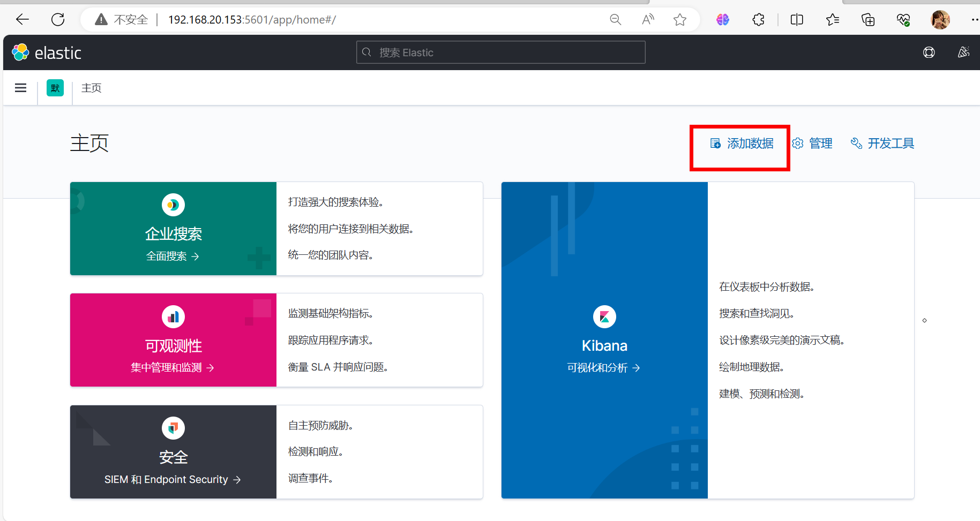Add page to favorites with star icon
Viewport: 980px width, 521px height.
[x=680, y=20]
